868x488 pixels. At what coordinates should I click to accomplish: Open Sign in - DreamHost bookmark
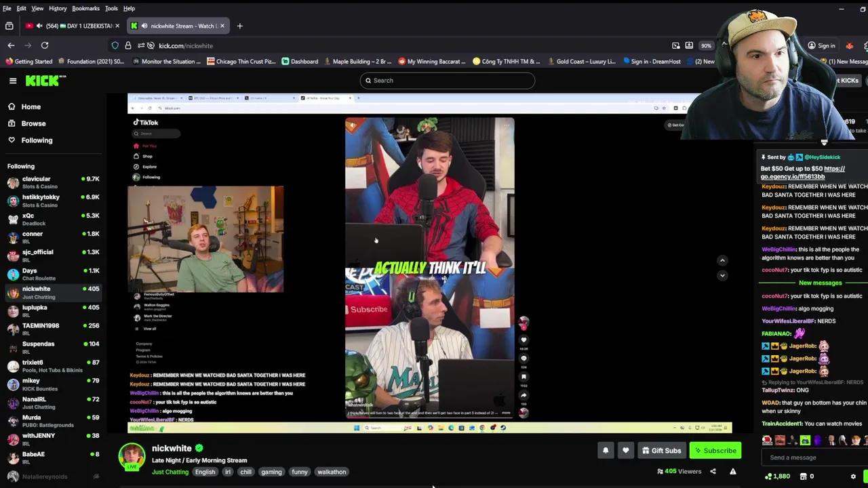(x=651, y=62)
